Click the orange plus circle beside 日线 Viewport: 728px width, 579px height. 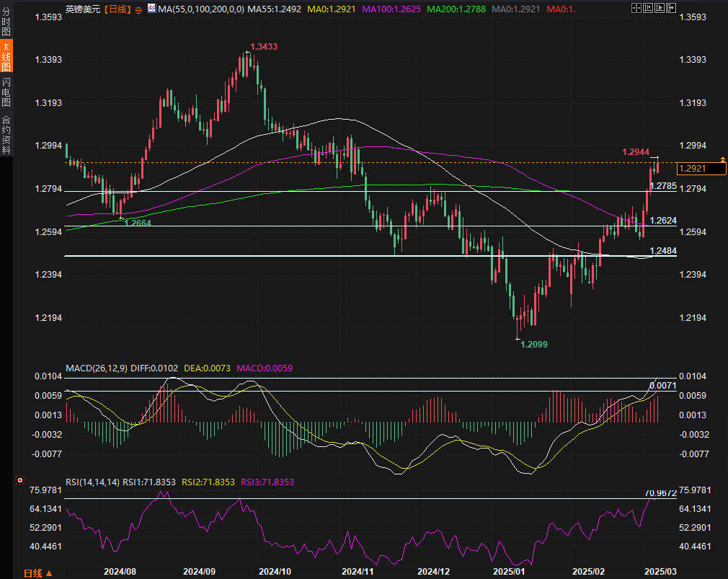coord(138,9)
